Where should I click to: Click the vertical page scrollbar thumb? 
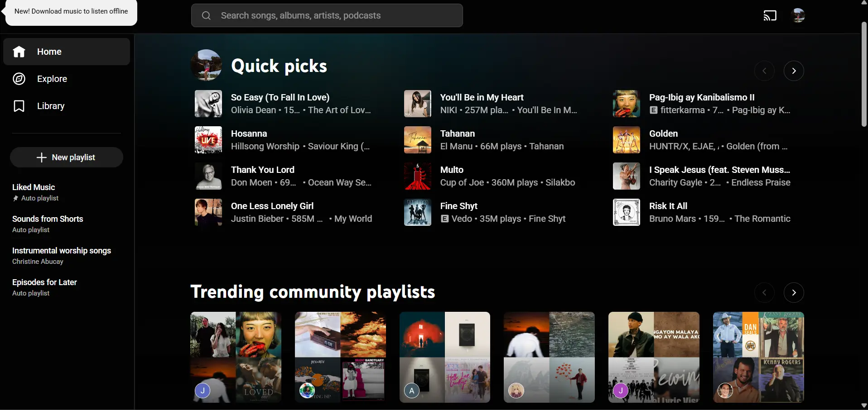point(864,75)
